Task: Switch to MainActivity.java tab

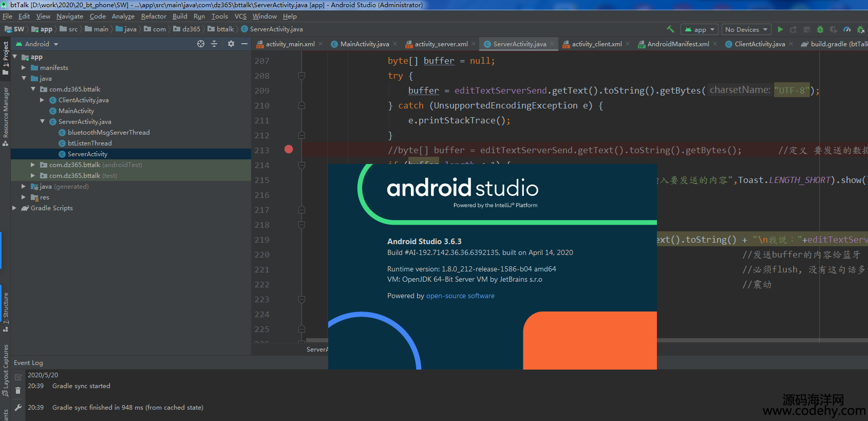Action: [x=365, y=44]
